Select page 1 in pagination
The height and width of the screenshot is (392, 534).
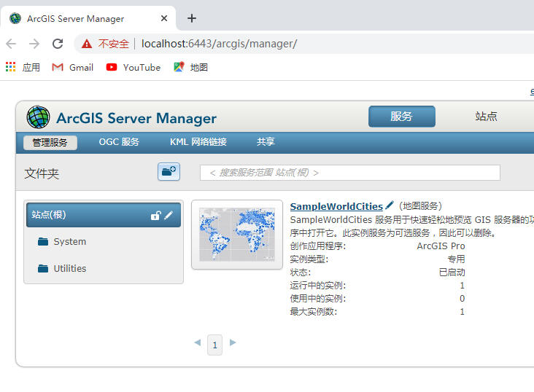pyautogui.click(x=215, y=345)
